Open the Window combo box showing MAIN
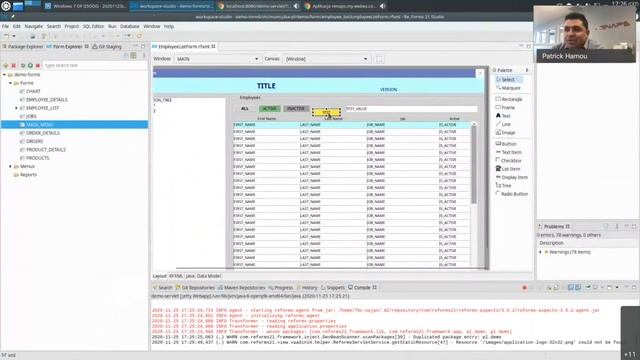Image resolution: width=640 pixels, height=360 pixels. click(218, 59)
